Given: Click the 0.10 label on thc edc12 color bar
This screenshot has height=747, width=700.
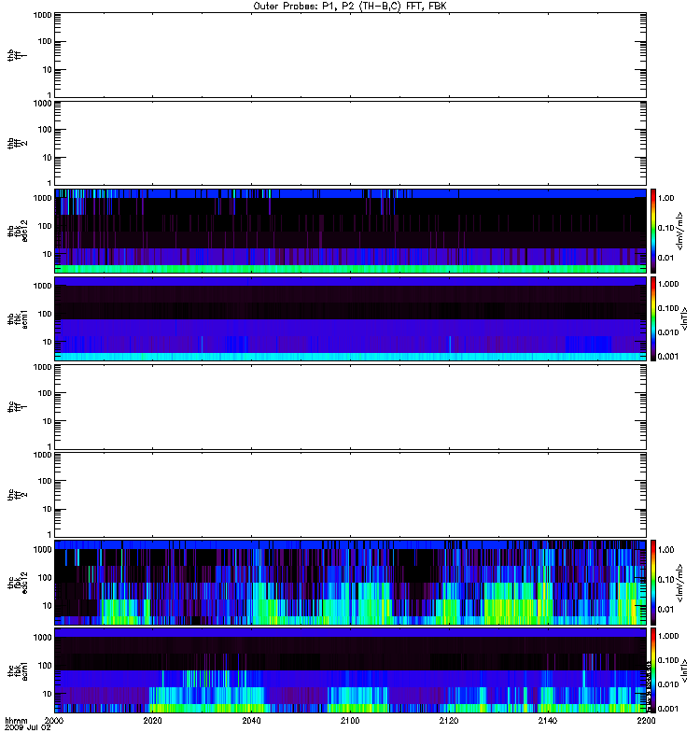Looking at the screenshot, I should [665, 580].
